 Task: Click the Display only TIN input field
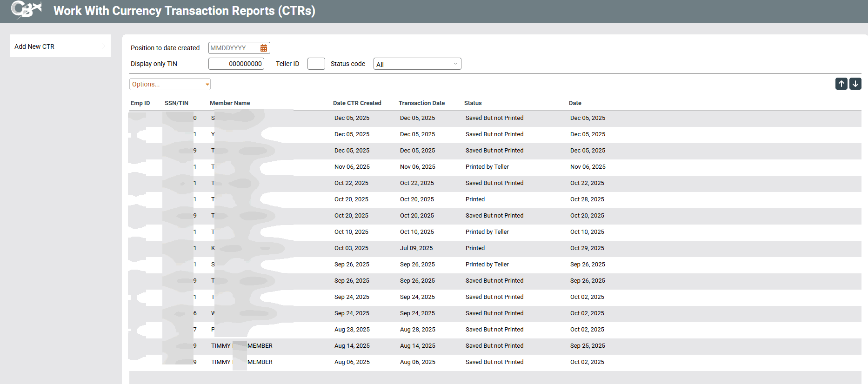[x=236, y=64]
